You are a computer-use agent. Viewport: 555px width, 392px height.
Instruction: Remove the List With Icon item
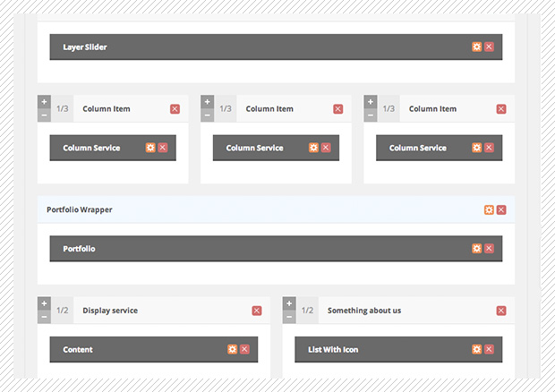pos(489,349)
